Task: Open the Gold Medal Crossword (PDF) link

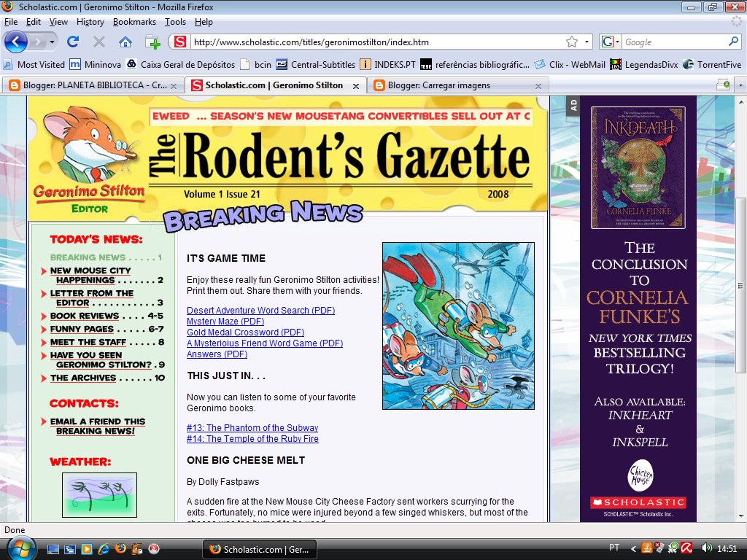Action: pos(245,332)
